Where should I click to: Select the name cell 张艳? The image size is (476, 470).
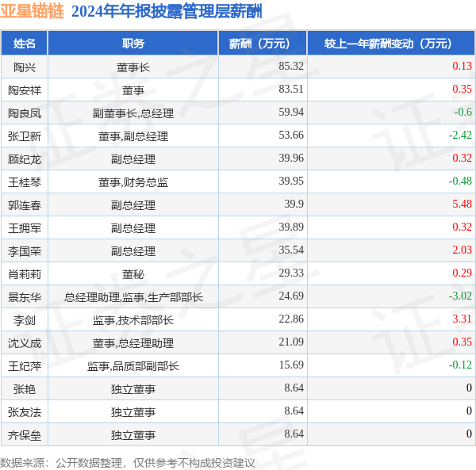[x=25, y=389]
